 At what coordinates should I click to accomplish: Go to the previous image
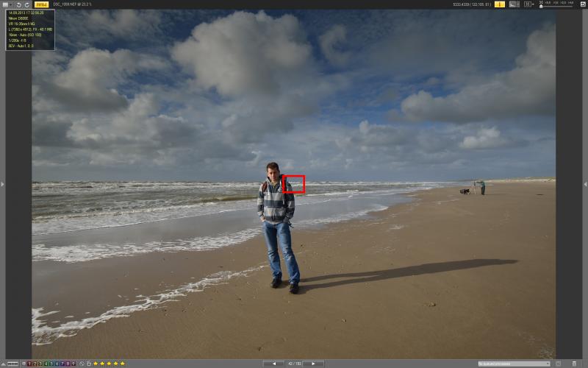click(x=273, y=364)
